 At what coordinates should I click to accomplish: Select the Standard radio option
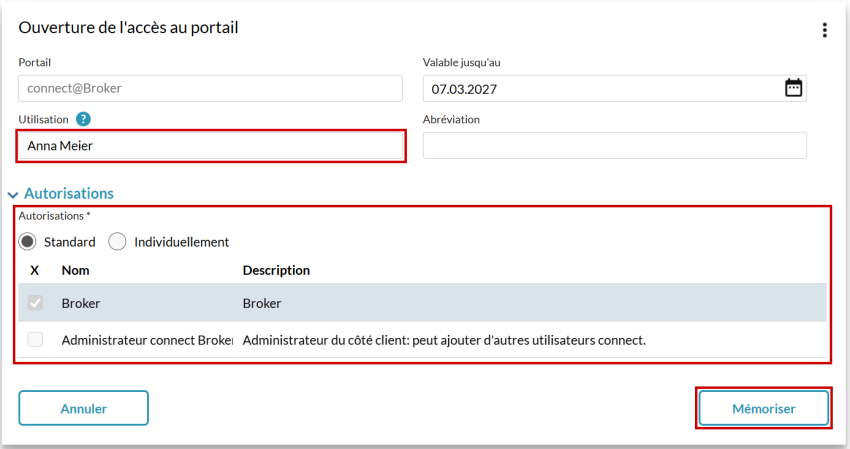click(28, 241)
